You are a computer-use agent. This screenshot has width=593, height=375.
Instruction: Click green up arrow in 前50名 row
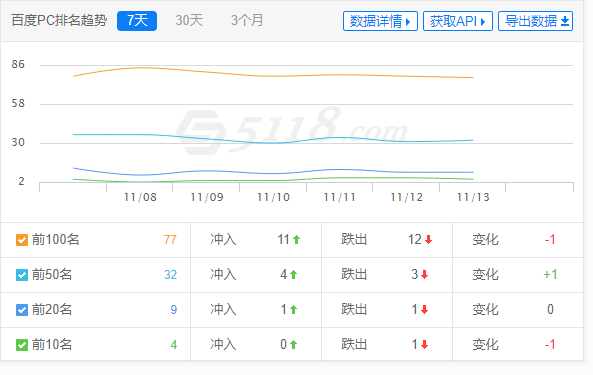tap(293, 274)
